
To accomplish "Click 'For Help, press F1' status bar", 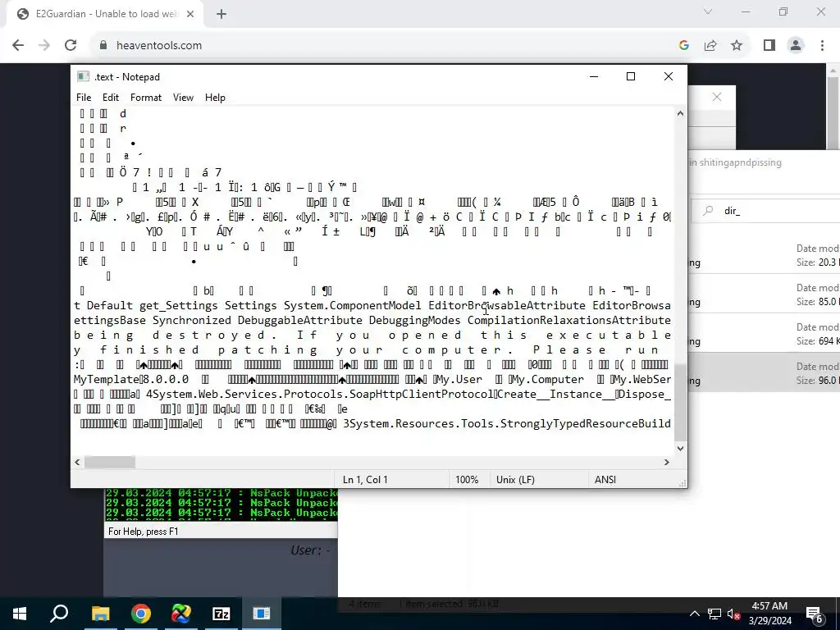I will point(143,532).
